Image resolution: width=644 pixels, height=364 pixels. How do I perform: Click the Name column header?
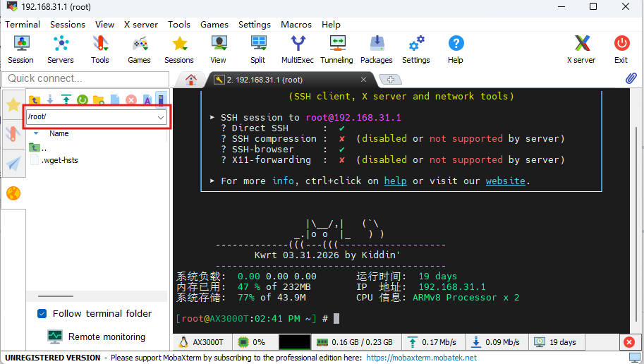[x=59, y=133]
